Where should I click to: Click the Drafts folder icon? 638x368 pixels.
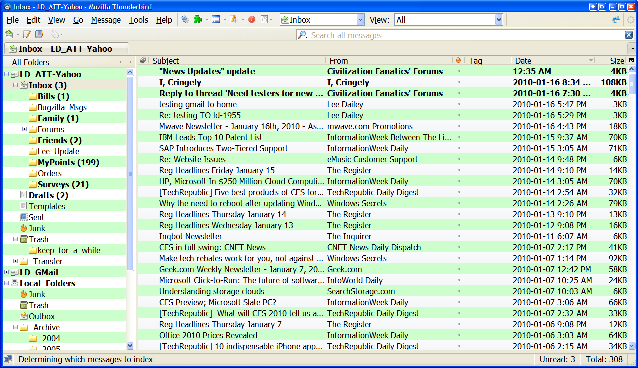coord(24,195)
